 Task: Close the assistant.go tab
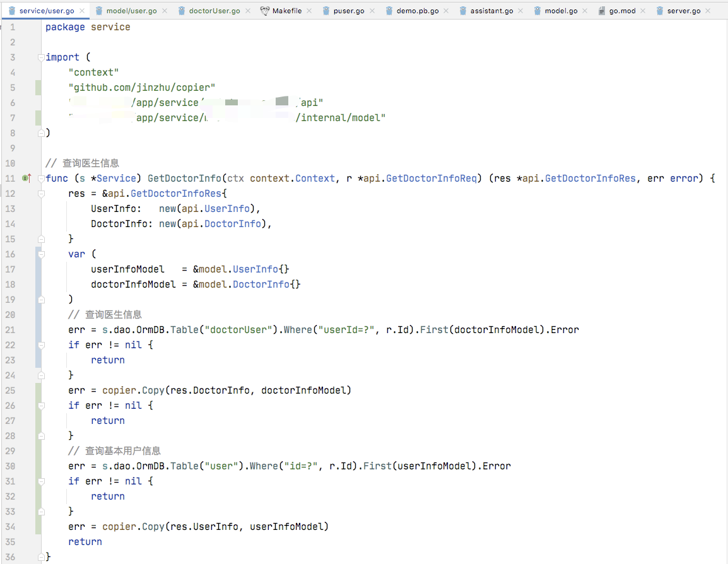pyautogui.click(x=521, y=11)
